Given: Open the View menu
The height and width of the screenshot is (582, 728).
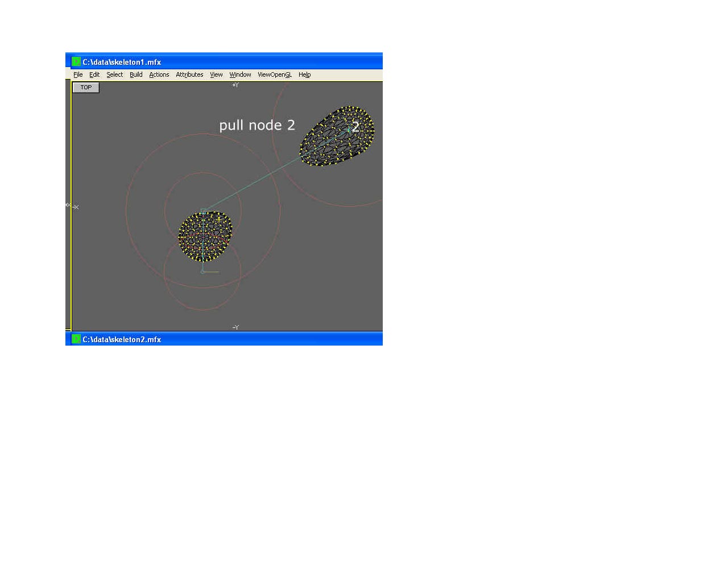Looking at the screenshot, I should [216, 74].
